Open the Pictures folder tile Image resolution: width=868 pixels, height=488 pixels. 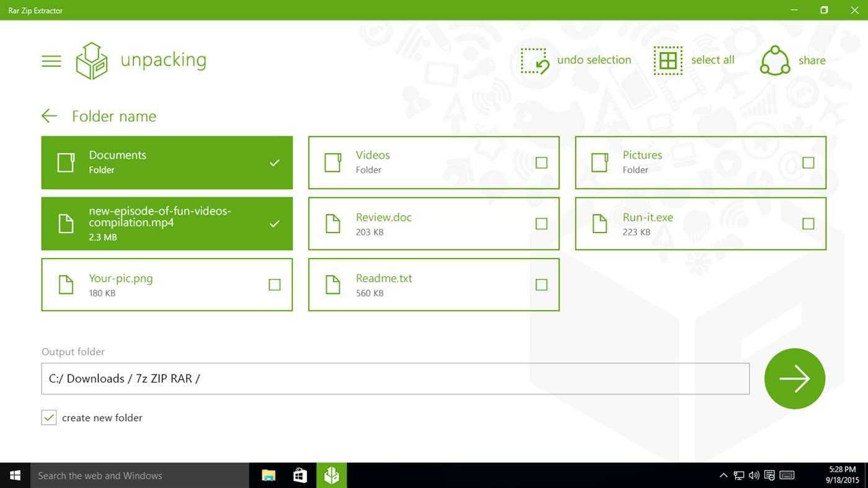[x=700, y=163]
